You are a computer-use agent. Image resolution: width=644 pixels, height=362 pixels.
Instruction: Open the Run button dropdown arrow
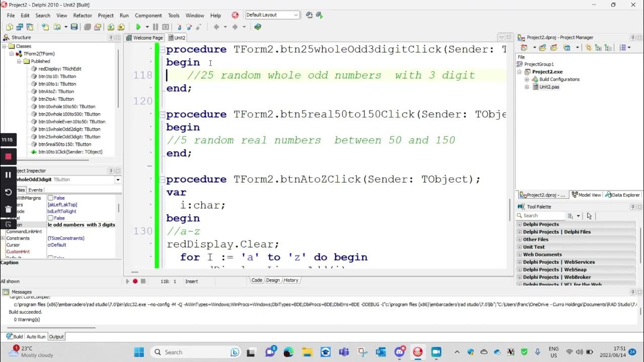pyautogui.click(x=147, y=27)
